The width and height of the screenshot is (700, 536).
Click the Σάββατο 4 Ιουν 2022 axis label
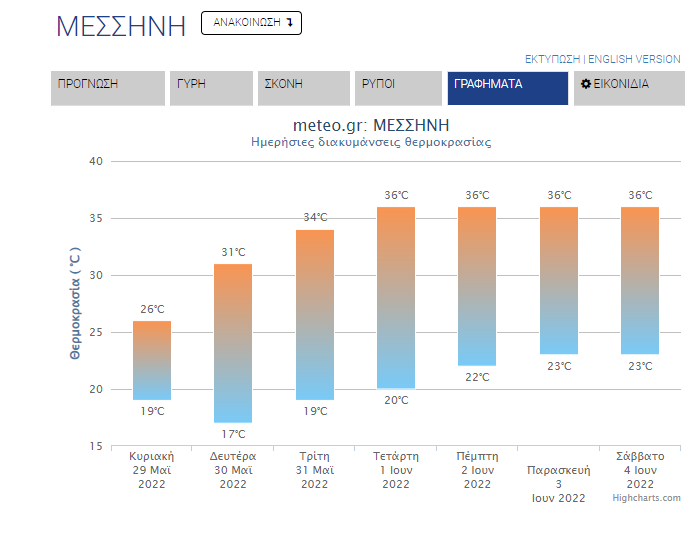(x=640, y=470)
